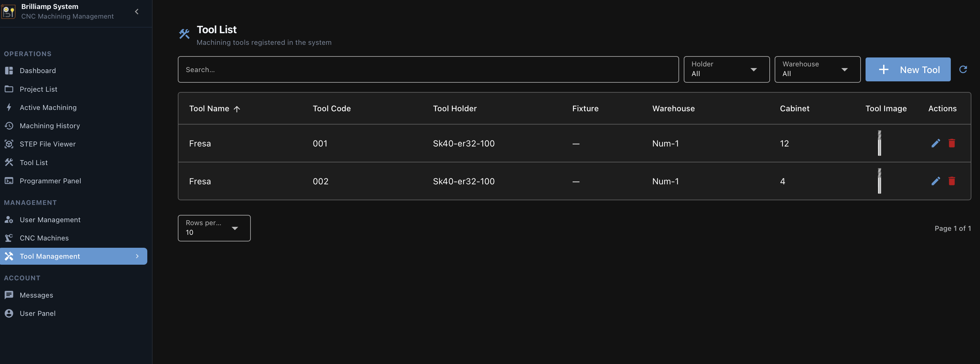Click the User Panel avatar icon
The height and width of the screenshot is (364, 980).
9,313
